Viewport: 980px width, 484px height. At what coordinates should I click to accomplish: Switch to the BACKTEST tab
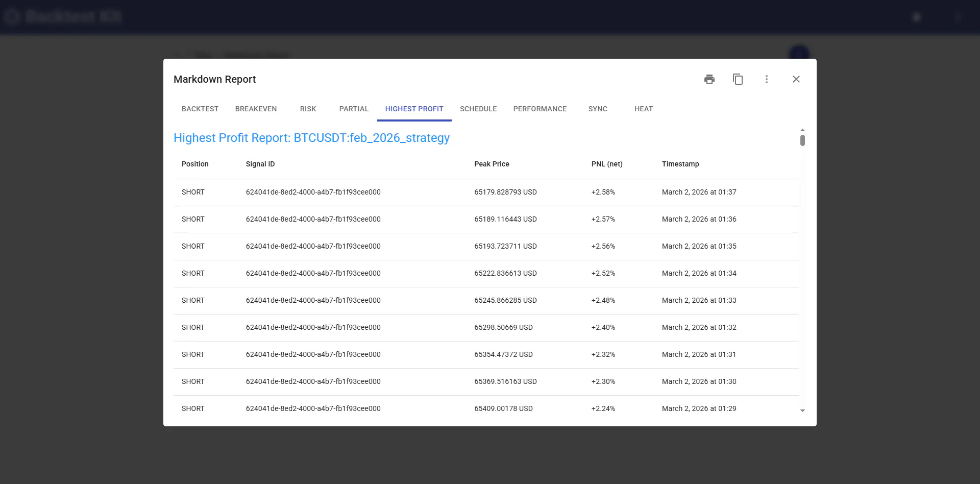coord(200,109)
